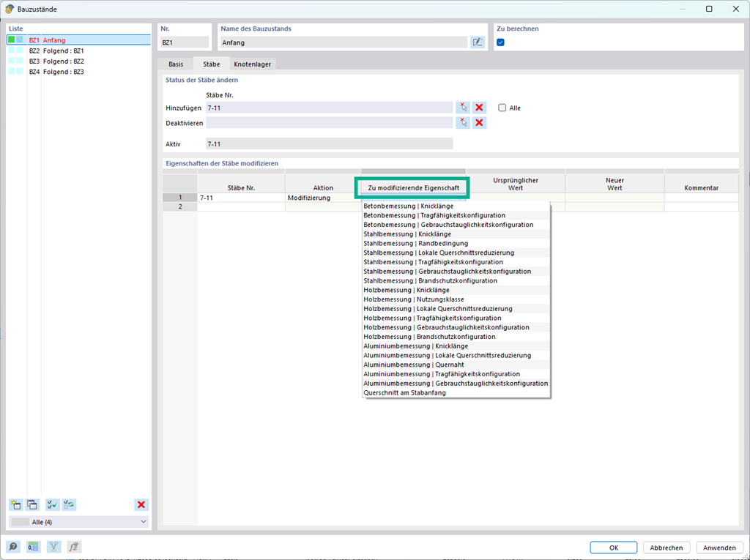Select Holzbemessung | Lokale Querschnittsreduzierung
750x560 pixels.
click(x=456, y=308)
